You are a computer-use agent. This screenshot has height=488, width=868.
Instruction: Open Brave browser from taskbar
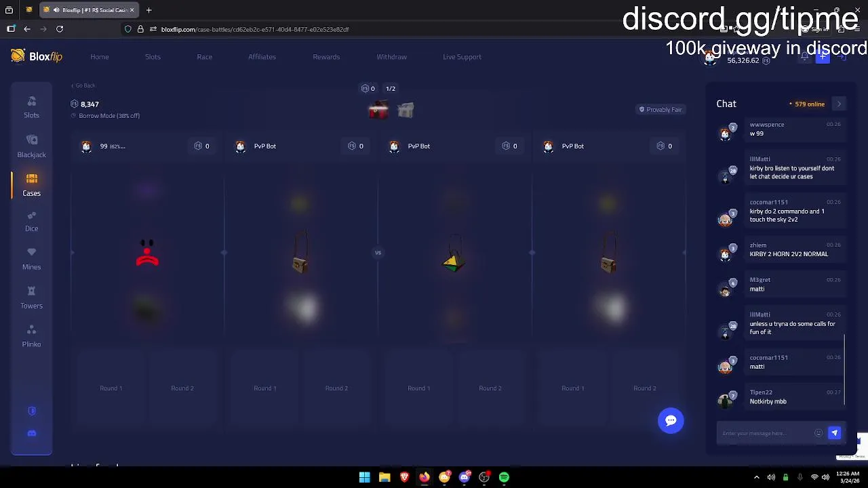pos(404,477)
